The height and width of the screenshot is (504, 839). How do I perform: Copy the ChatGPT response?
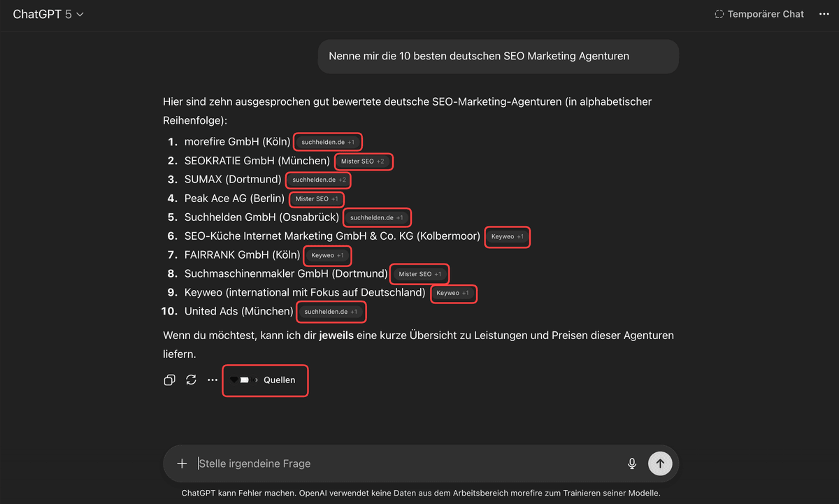click(169, 380)
